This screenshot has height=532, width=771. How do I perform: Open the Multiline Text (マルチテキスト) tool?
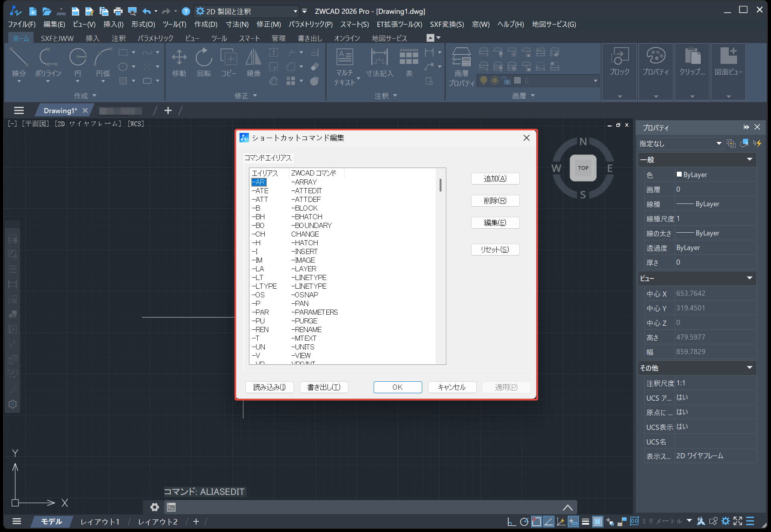point(344,67)
